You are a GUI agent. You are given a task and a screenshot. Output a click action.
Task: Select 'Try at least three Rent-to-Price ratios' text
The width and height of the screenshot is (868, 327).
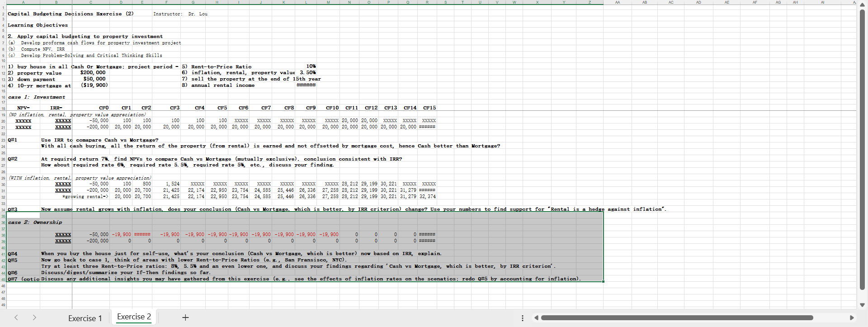pos(298,266)
